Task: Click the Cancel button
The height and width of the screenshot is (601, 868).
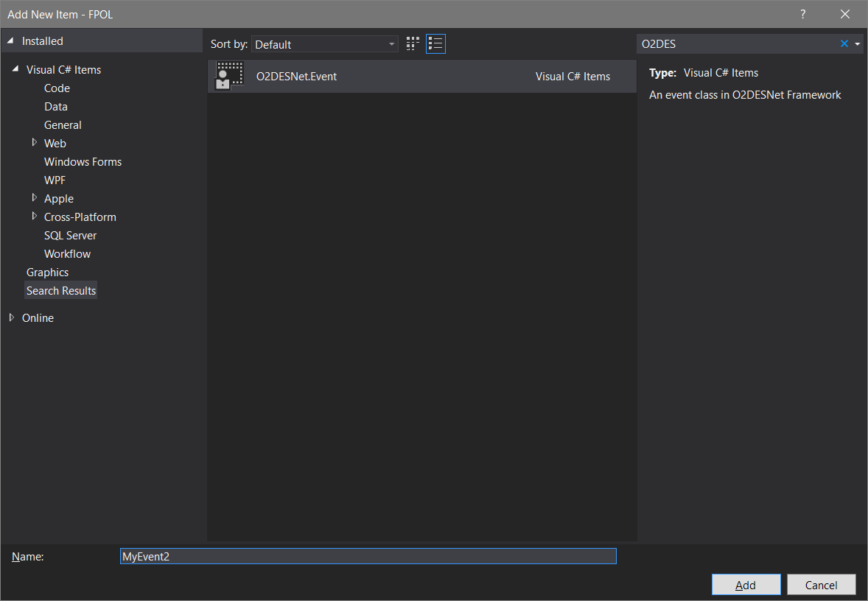Action: 821,585
